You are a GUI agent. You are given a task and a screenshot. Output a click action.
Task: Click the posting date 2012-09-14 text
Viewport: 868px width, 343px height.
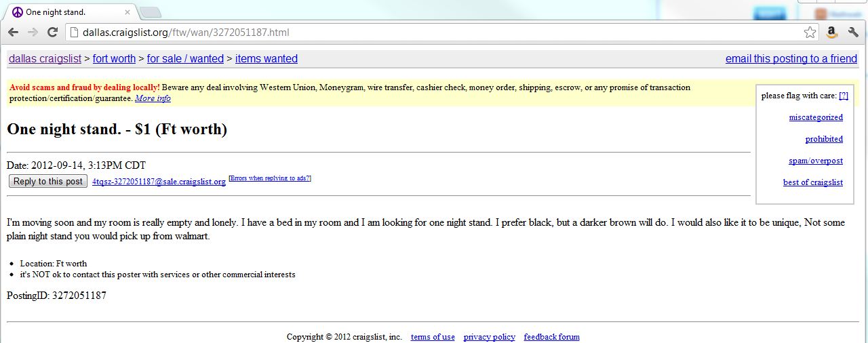click(76, 165)
